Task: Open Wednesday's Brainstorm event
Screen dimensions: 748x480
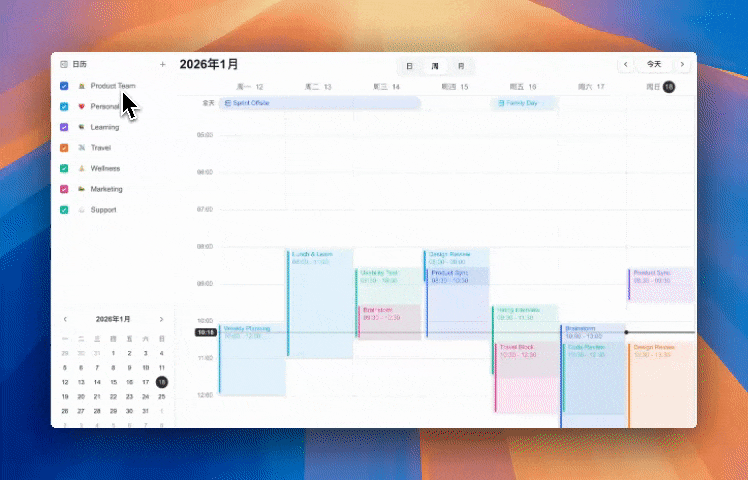Action: [x=390, y=322]
